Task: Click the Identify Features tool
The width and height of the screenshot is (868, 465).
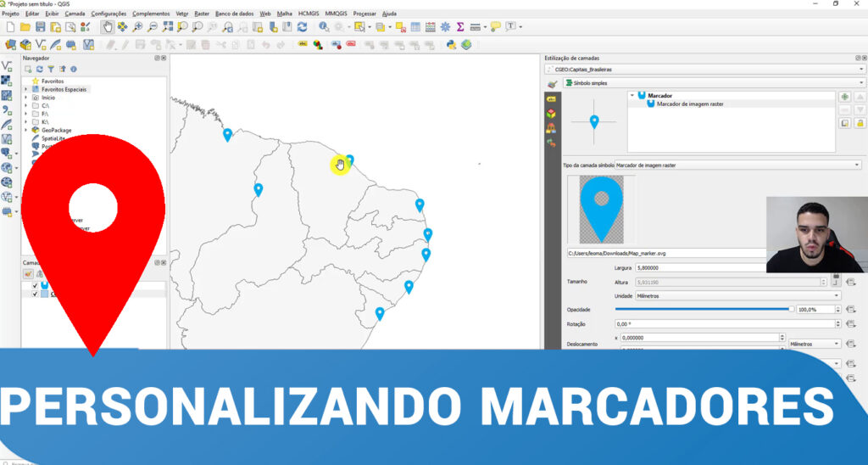Action: (324, 27)
